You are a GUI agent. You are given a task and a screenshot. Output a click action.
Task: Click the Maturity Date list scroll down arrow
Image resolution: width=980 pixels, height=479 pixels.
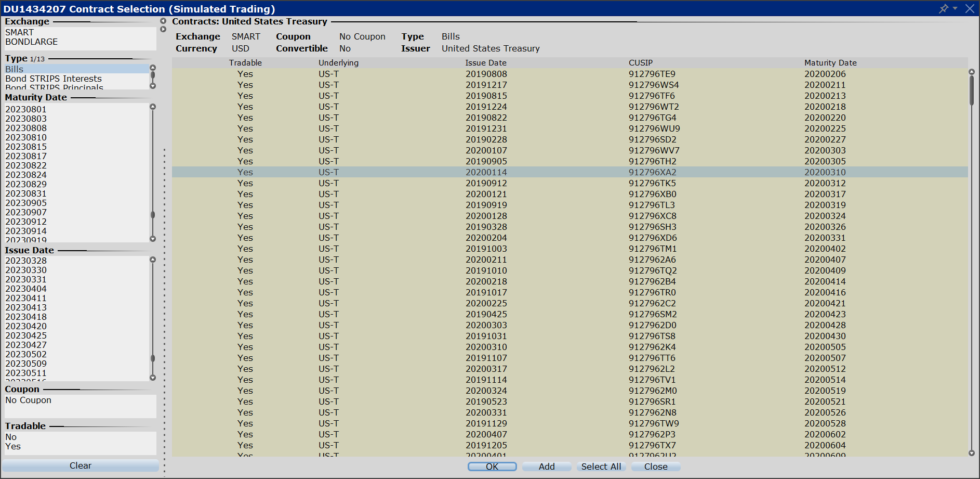point(153,239)
